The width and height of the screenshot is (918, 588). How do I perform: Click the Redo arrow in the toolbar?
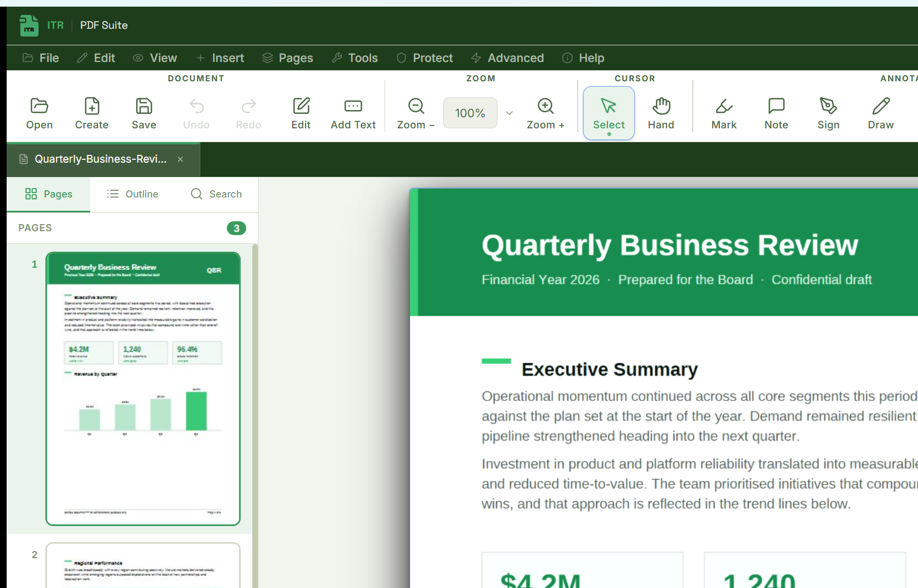[x=248, y=113]
